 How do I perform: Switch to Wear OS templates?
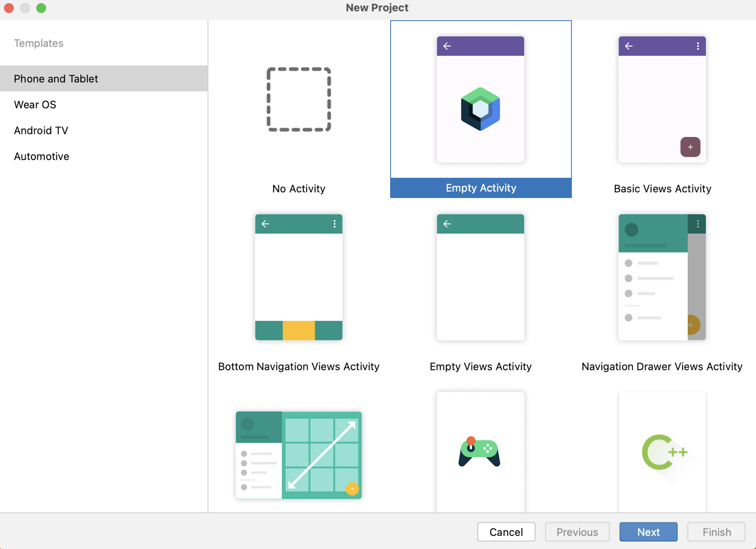click(35, 105)
